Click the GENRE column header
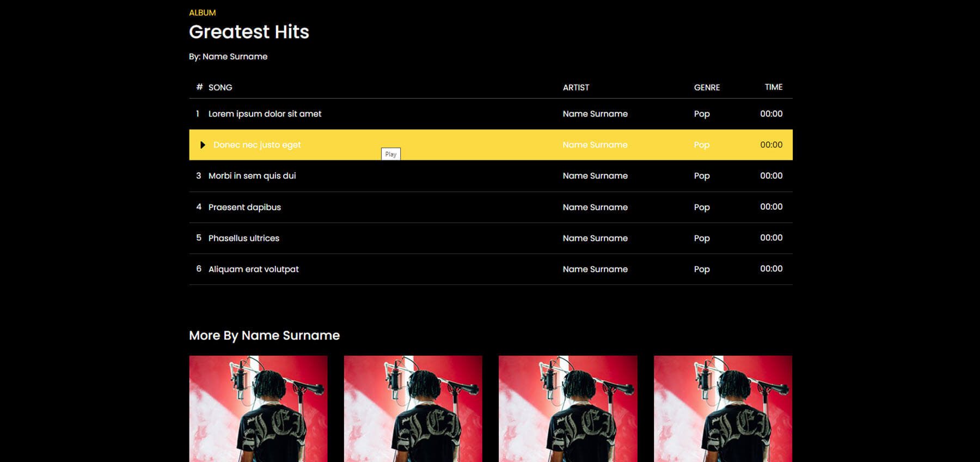The image size is (980, 462). pos(707,88)
